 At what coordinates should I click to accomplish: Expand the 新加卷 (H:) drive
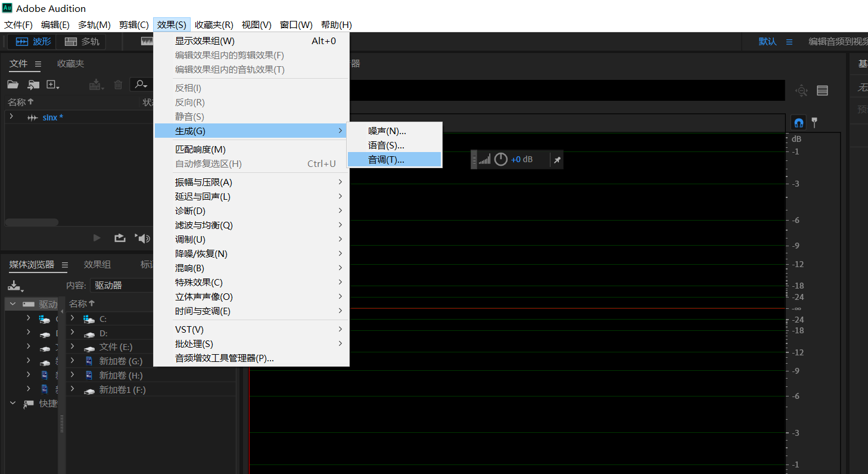73,374
